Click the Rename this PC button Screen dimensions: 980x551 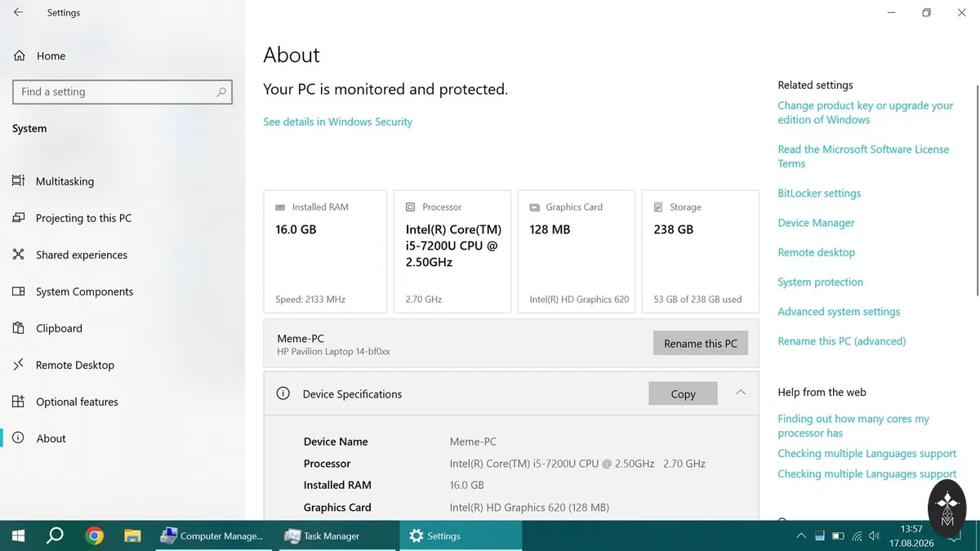(701, 343)
